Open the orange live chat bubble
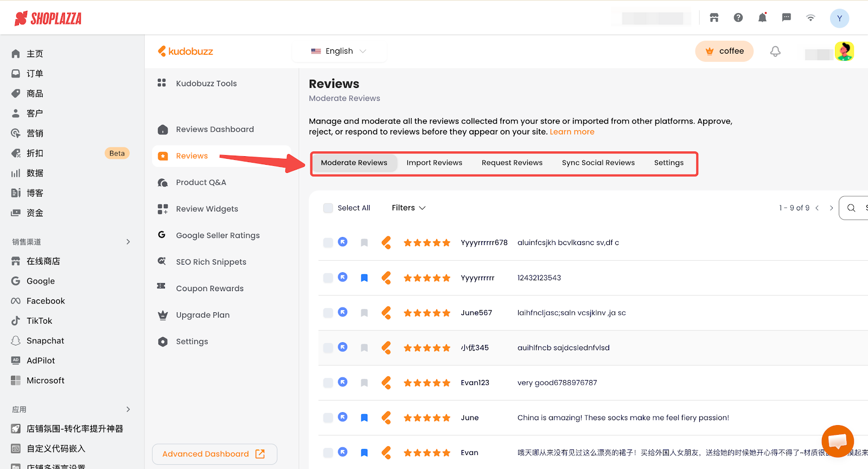868x469 pixels. 837,441
